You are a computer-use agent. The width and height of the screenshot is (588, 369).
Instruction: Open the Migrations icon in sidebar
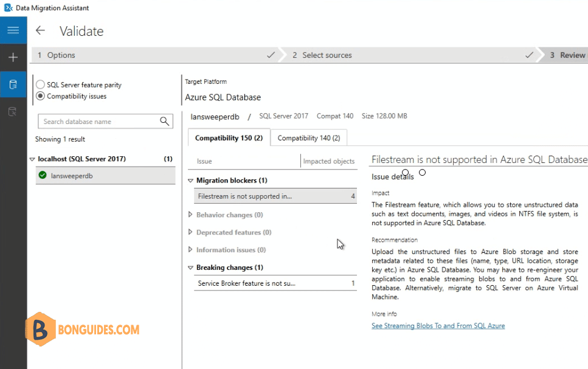pos(13,111)
